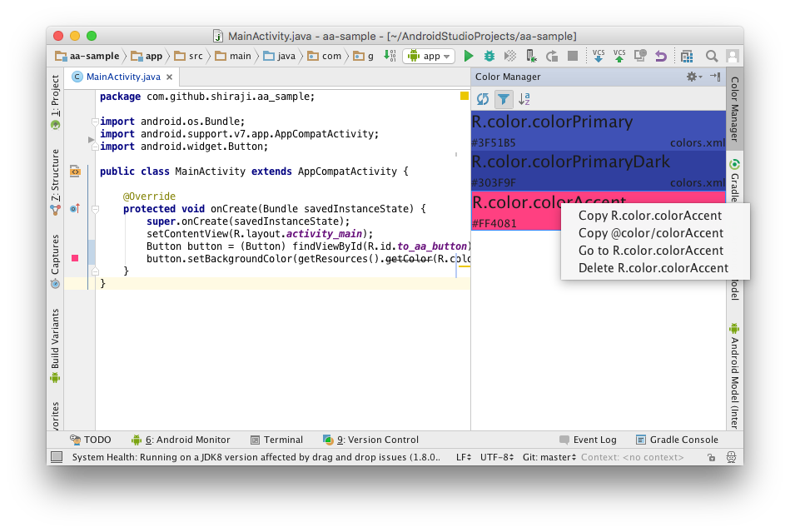The height and width of the screenshot is (532, 790).
Task: Run the app with green play button
Action: click(x=469, y=56)
